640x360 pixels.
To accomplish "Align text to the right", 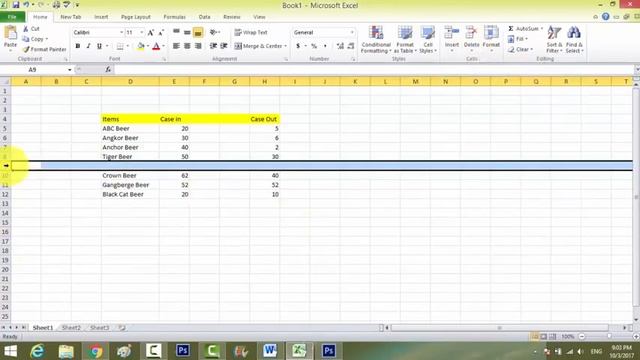I will [198, 46].
